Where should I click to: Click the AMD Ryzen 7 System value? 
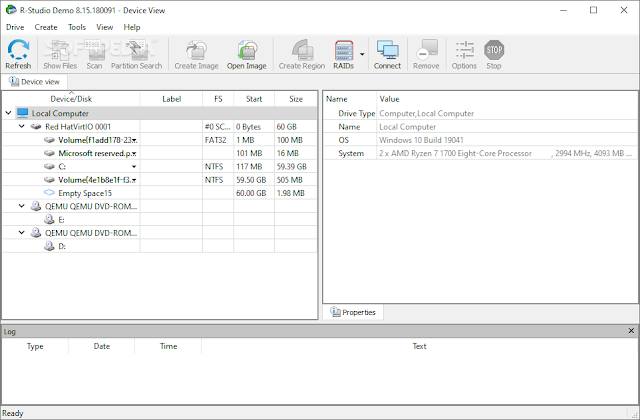[x=505, y=153]
